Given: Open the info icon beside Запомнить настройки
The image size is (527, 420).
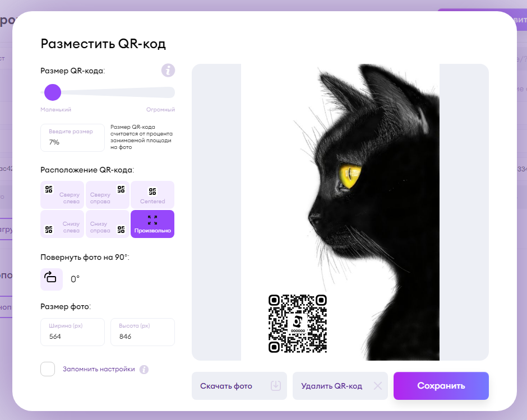Looking at the screenshot, I should (x=144, y=369).
